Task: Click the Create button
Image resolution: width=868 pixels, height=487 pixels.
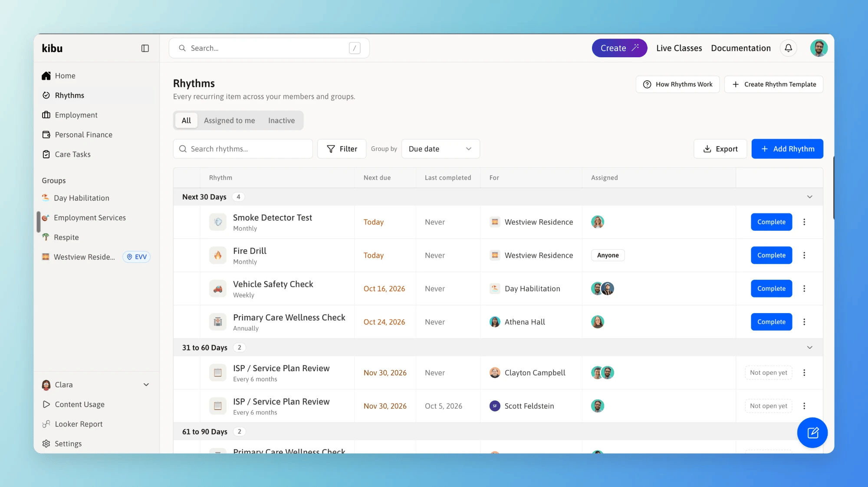Action: [x=619, y=48]
